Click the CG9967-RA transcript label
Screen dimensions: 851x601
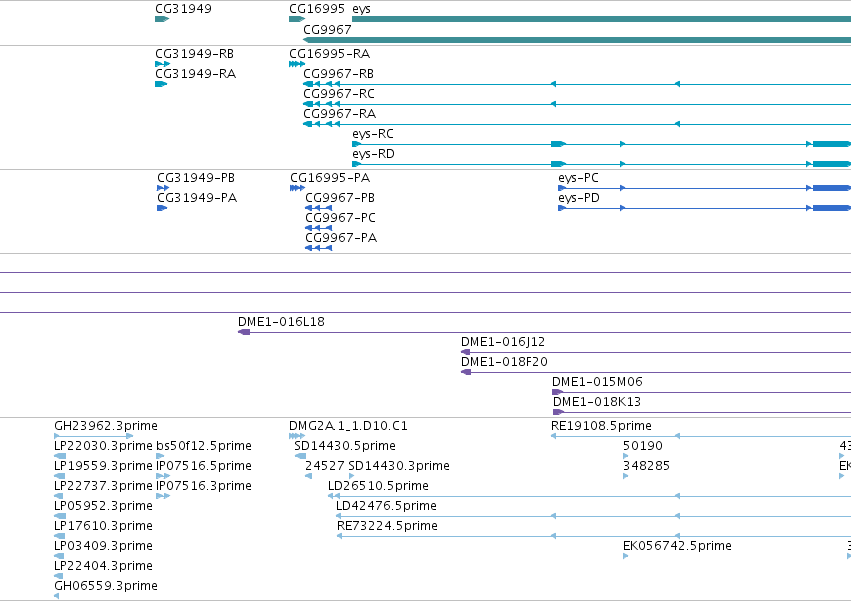[x=340, y=114]
